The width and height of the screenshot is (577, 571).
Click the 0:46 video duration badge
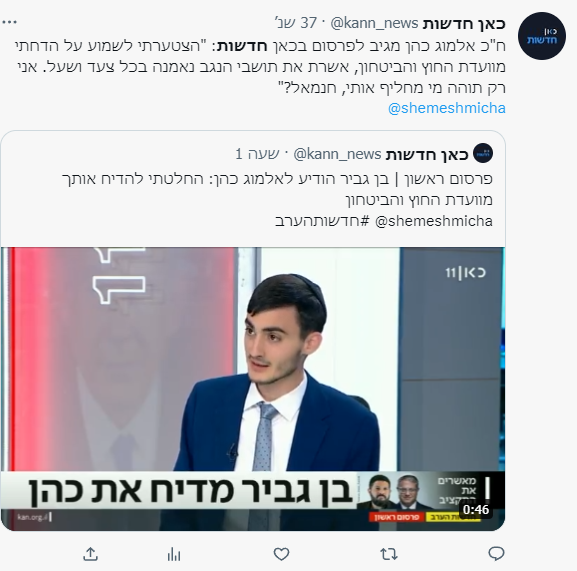pos(476,510)
